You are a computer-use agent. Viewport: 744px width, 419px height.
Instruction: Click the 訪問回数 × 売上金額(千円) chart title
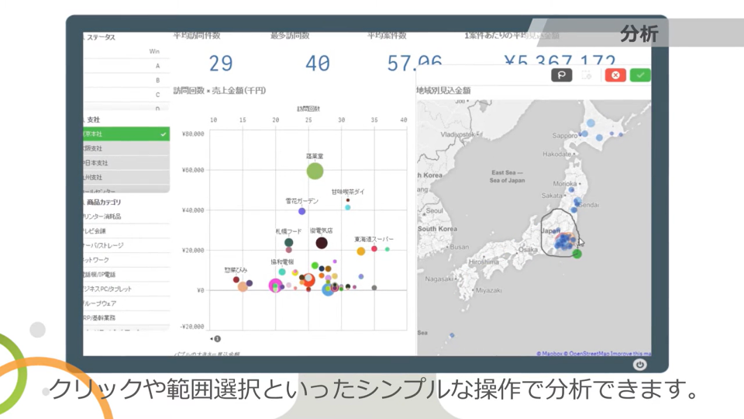pos(220,90)
